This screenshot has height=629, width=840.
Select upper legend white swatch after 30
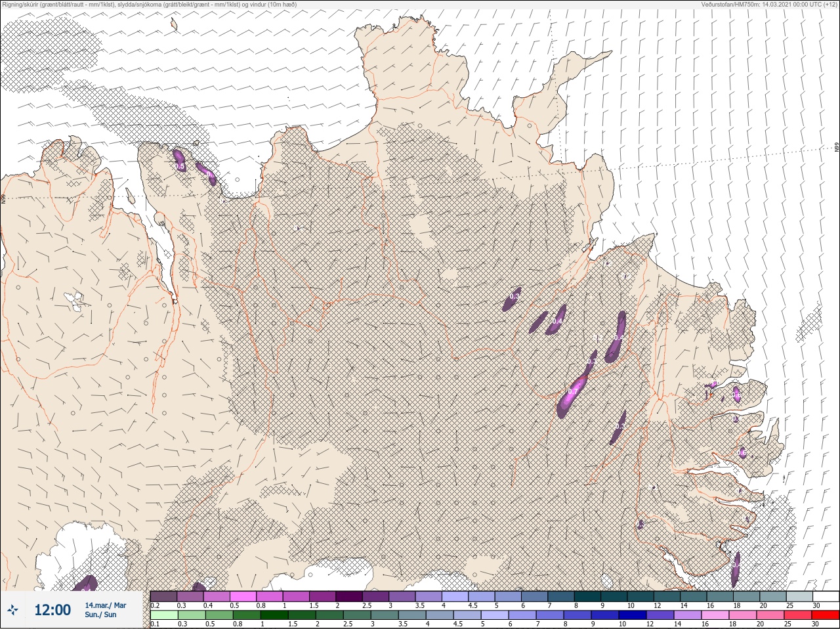point(827,597)
